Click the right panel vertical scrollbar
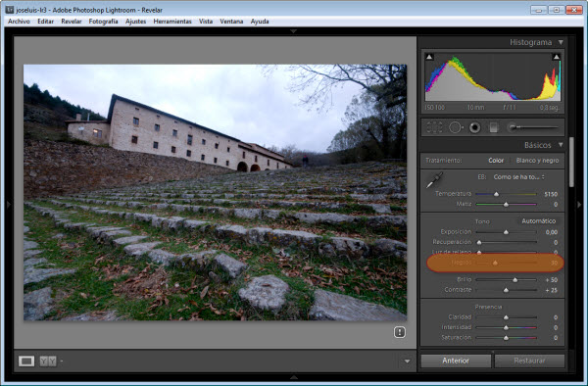588x386 pixels. pos(571,163)
